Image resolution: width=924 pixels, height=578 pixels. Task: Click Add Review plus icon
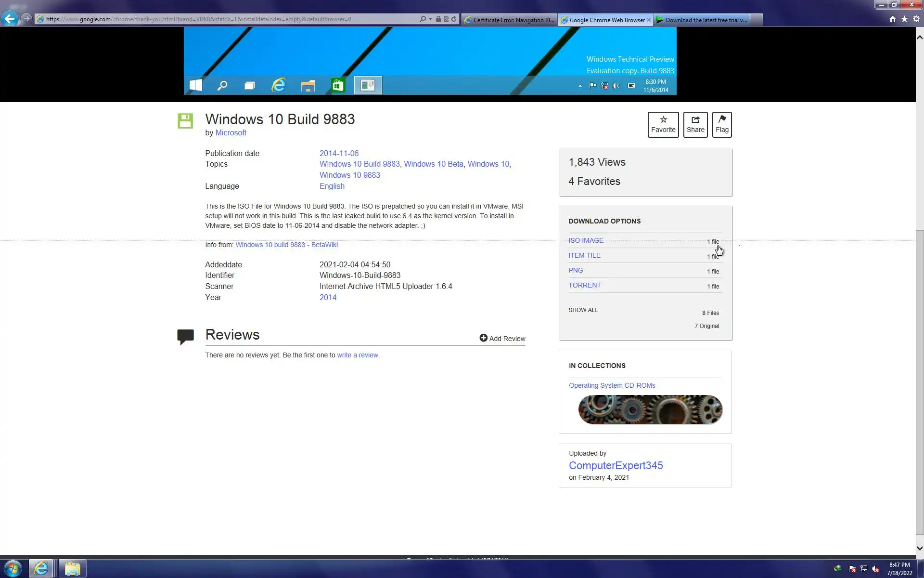483,338
